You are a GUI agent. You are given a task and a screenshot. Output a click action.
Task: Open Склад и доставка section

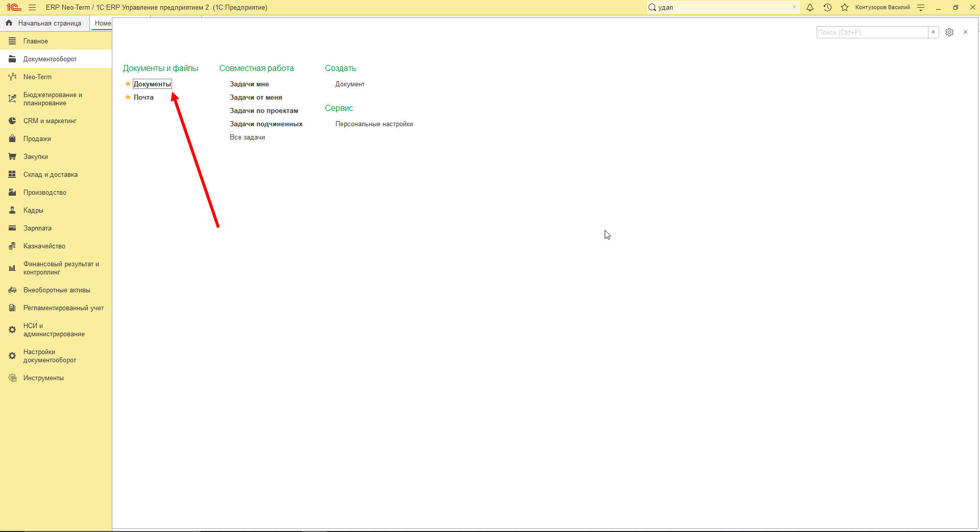click(56, 174)
